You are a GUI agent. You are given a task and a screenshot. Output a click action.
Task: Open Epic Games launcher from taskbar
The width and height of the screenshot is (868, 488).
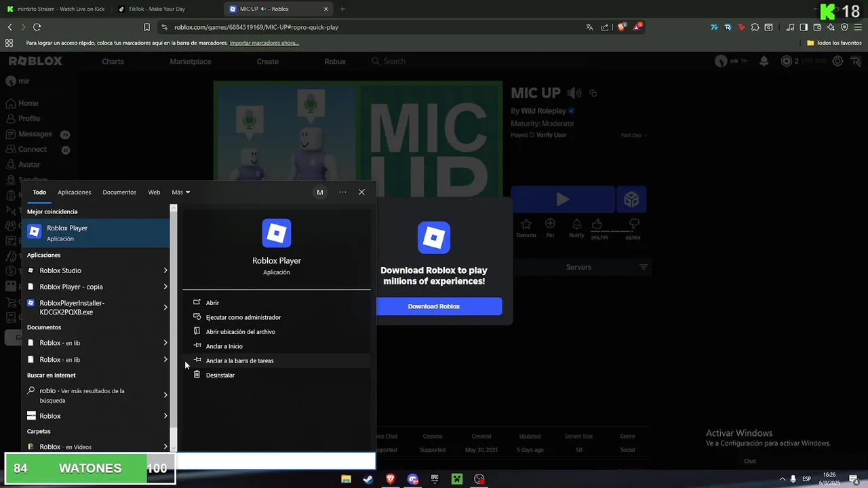point(435,479)
